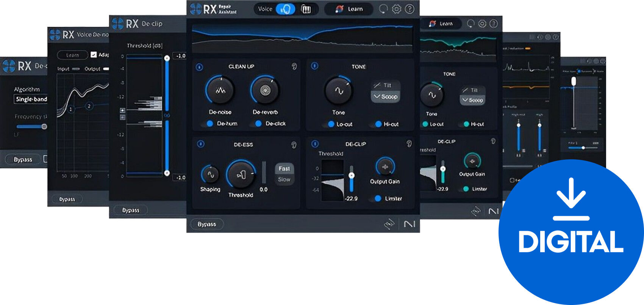644x305 pixels.
Task: Click the De-ess Shaping knob
Action: (x=210, y=175)
